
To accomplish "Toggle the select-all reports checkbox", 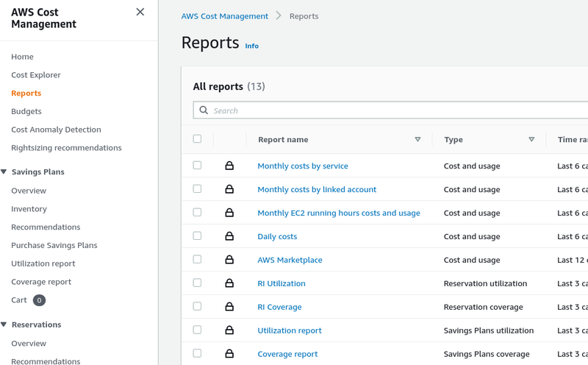I will (x=197, y=139).
